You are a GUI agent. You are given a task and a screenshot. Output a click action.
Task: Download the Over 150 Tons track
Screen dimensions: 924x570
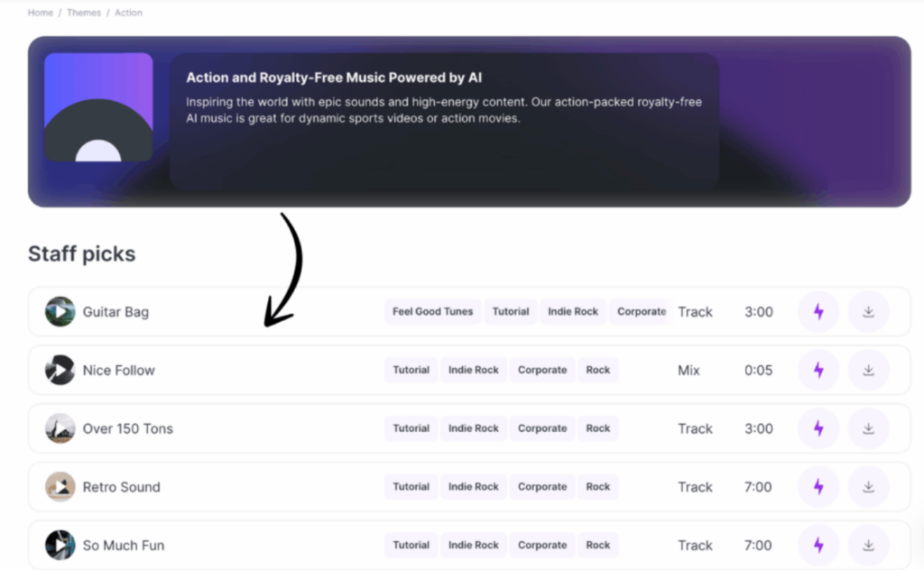click(868, 428)
